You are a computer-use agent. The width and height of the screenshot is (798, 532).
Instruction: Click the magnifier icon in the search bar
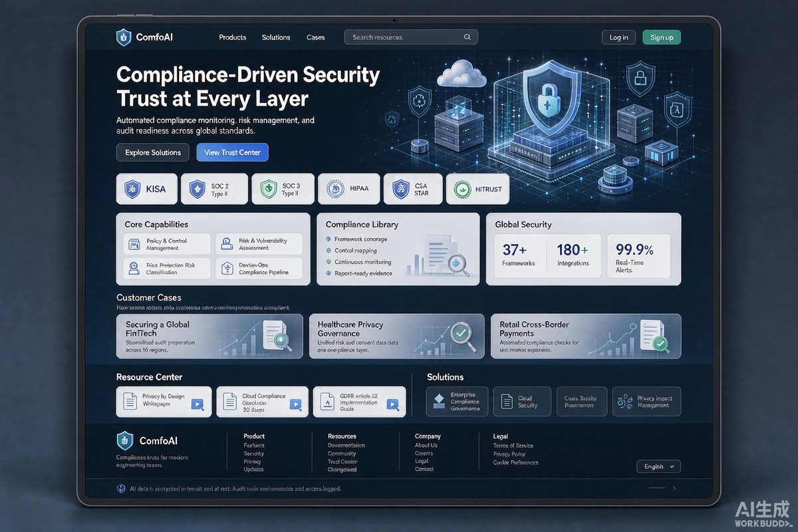coord(467,37)
